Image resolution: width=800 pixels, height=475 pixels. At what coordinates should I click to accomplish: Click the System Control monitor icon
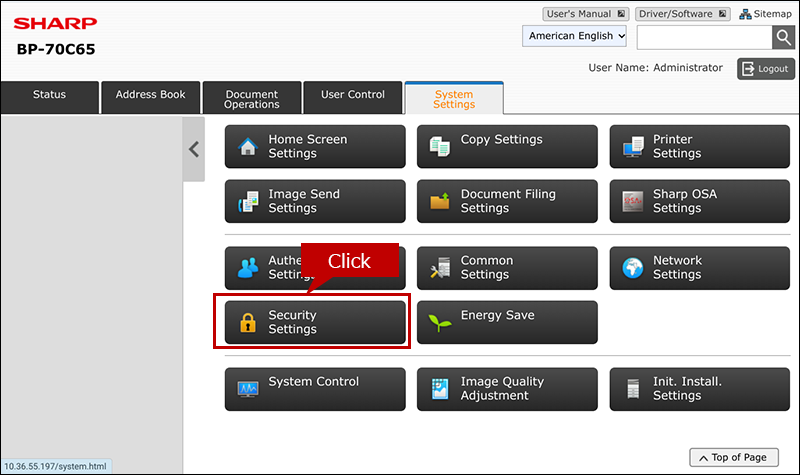tap(248, 389)
